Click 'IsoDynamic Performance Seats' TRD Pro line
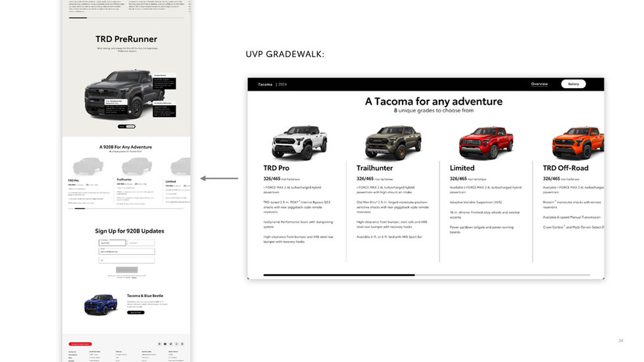The width and height of the screenshot is (644, 362). 298,224
